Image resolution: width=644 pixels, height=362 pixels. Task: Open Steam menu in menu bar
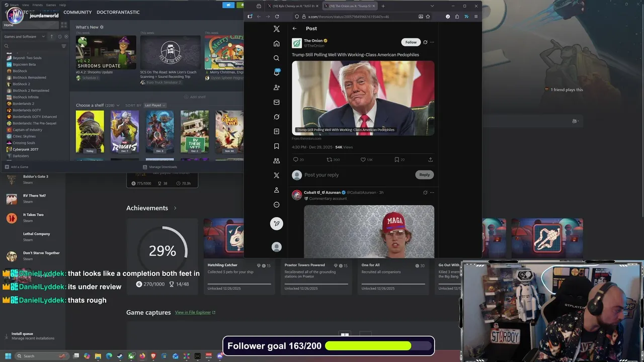pos(14,5)
